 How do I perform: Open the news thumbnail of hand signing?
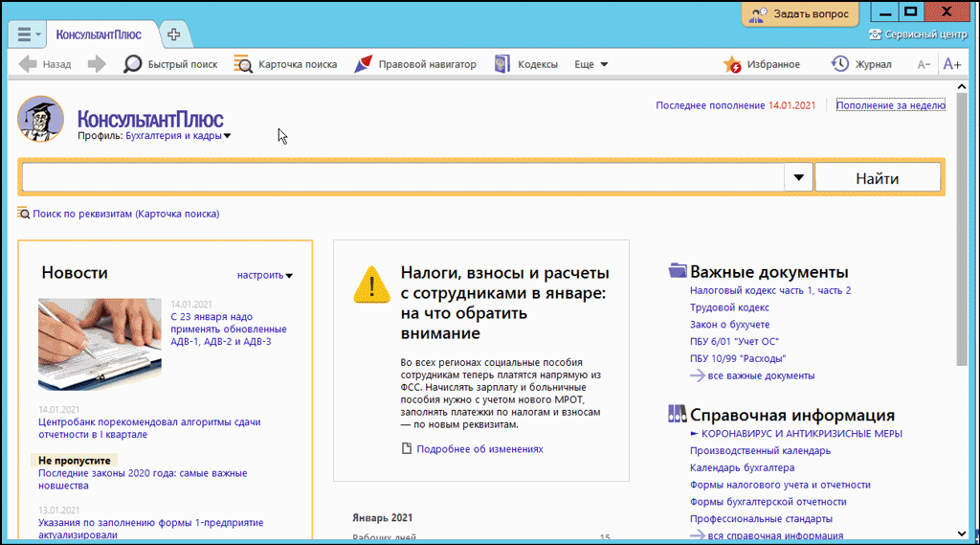point(100,344)
